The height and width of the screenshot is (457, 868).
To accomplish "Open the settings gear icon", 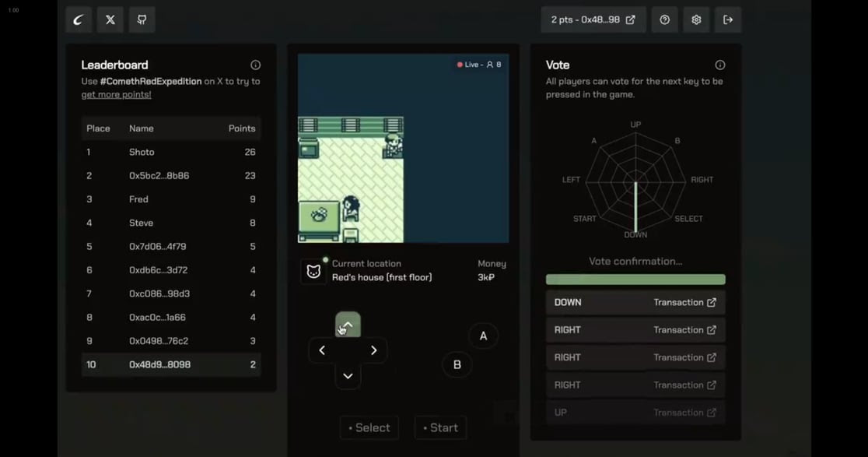I will click(696, 20).
